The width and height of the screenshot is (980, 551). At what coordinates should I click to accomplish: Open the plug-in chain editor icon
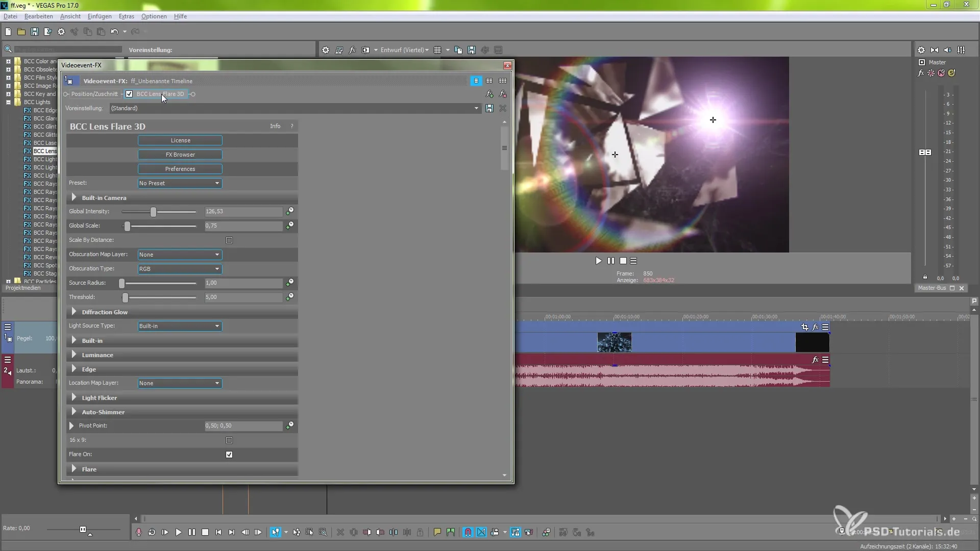[x=489, y=94]
